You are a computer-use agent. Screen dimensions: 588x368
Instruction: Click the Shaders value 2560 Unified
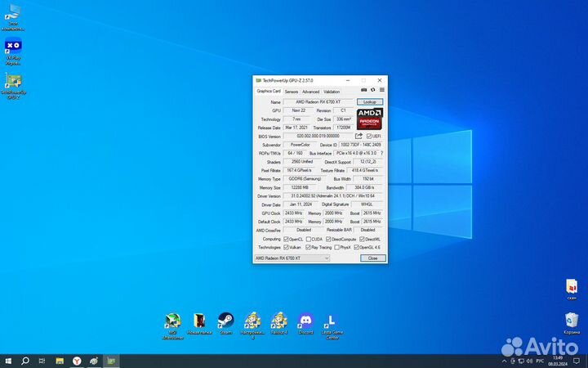click(302, 161)
